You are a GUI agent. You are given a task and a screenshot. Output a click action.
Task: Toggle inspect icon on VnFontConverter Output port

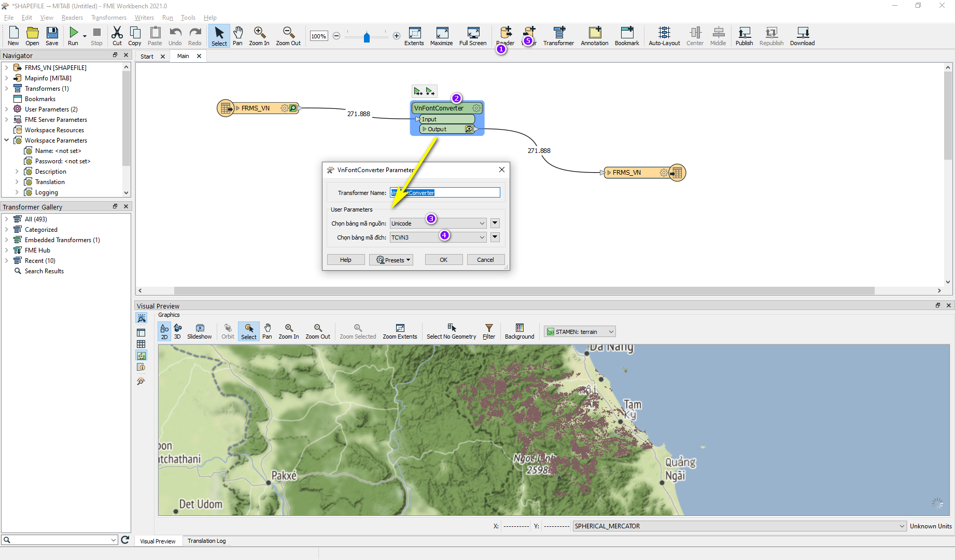click(x=469, y=129)
